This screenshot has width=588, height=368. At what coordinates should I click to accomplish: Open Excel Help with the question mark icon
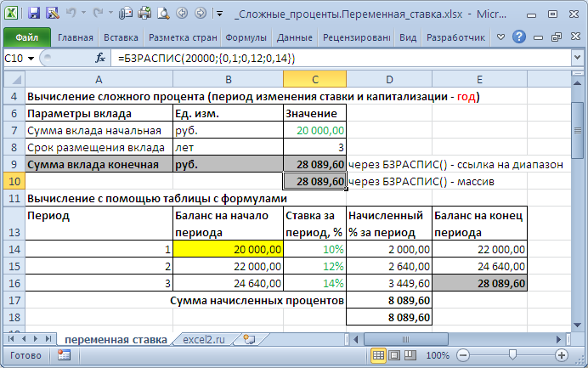point(519,37)
